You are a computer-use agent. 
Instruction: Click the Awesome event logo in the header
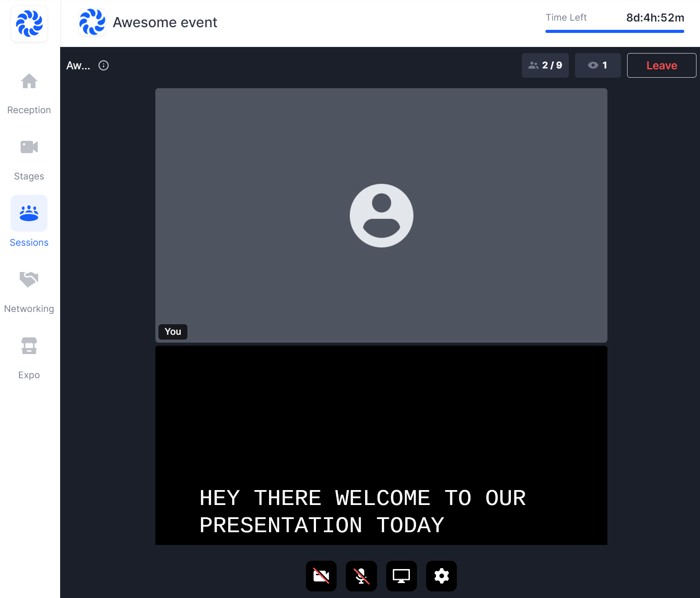pos(92,22)
